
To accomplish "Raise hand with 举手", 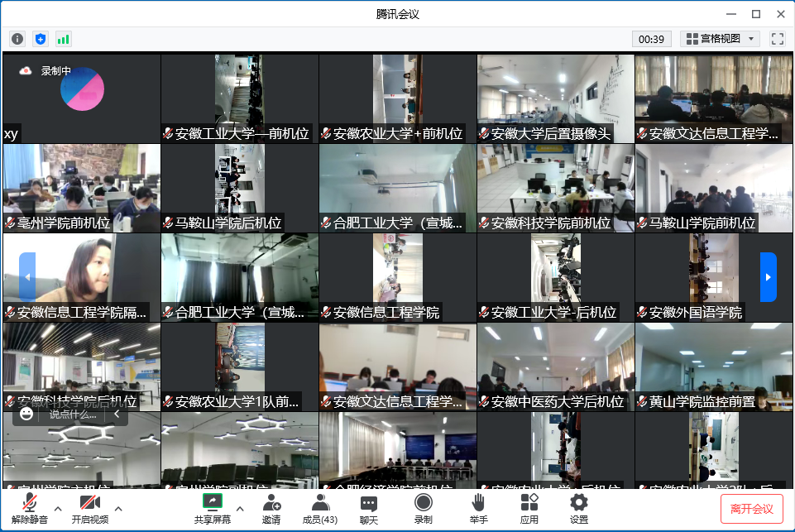I will 479,509.
